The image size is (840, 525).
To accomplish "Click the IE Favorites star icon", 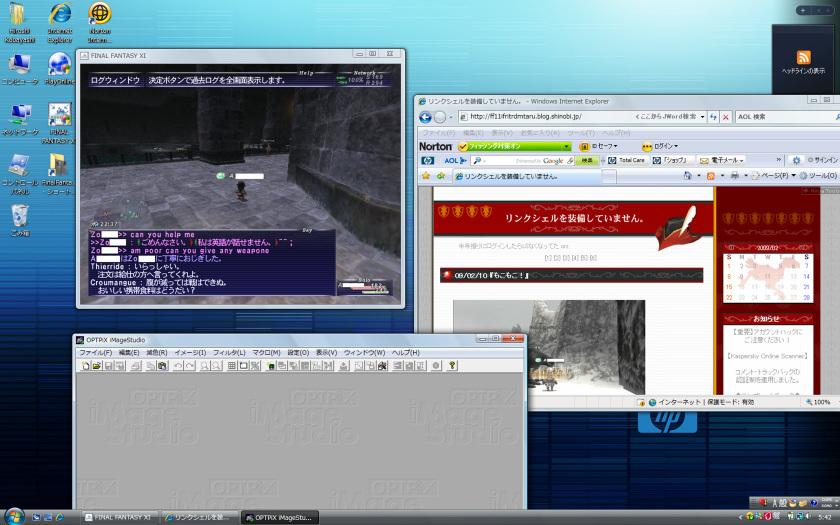I will [x=426, y=176].
